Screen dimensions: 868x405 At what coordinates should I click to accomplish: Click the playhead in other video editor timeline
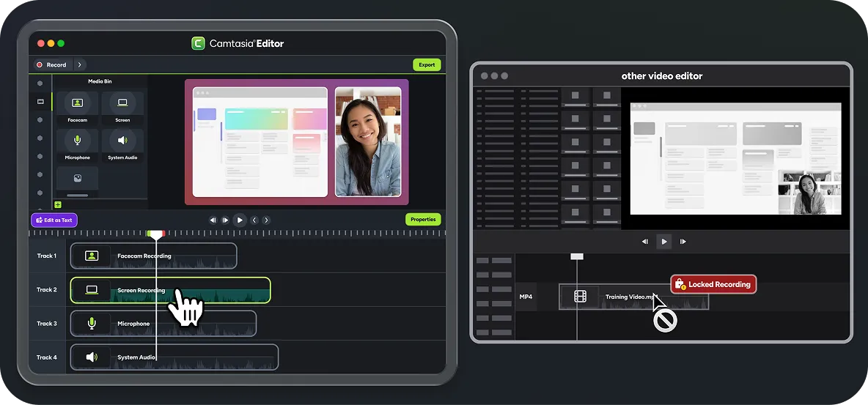[x=577, y=257]
